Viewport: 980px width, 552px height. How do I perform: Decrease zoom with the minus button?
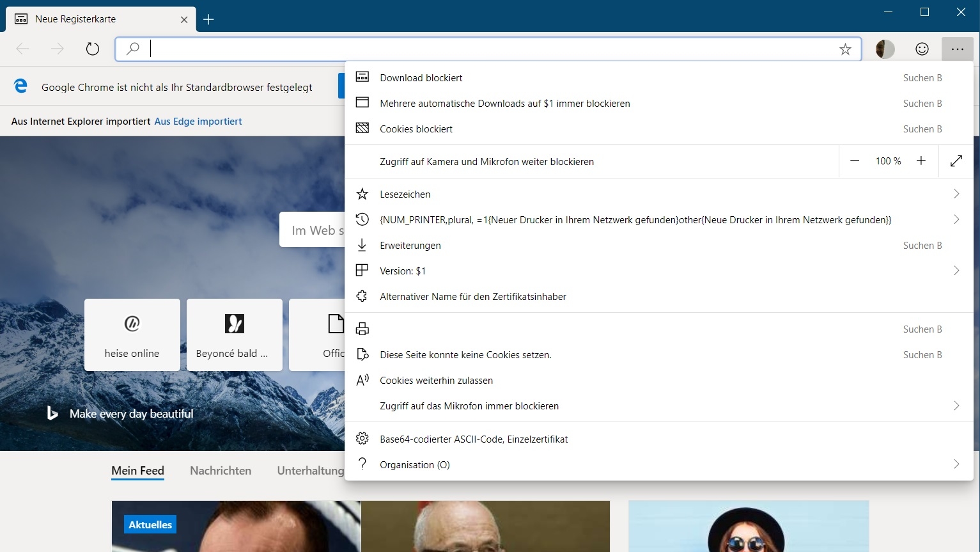(x=855, y=161)
